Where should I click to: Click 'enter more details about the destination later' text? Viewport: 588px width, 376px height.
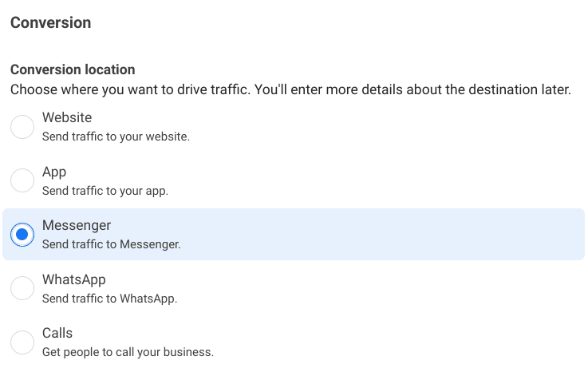pyautogui.click(x=431, y=89)
